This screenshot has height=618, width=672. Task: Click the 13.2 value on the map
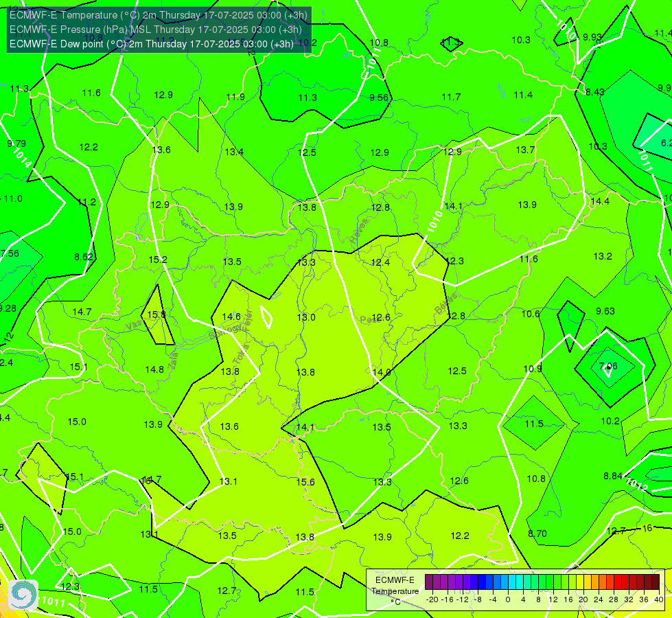tap(603, 256)
